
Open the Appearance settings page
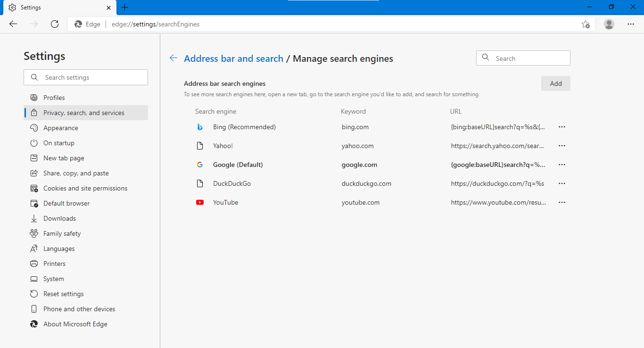[x=86, y=128]
